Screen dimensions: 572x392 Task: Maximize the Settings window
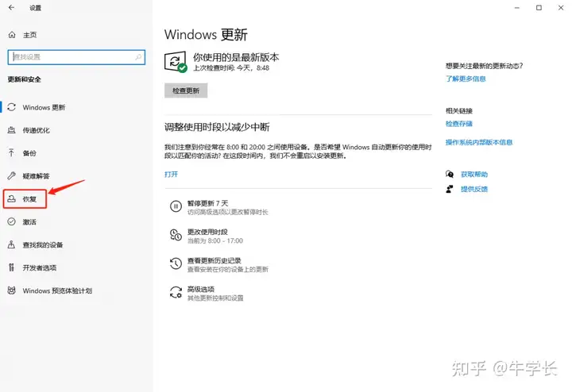click(539, 7)
